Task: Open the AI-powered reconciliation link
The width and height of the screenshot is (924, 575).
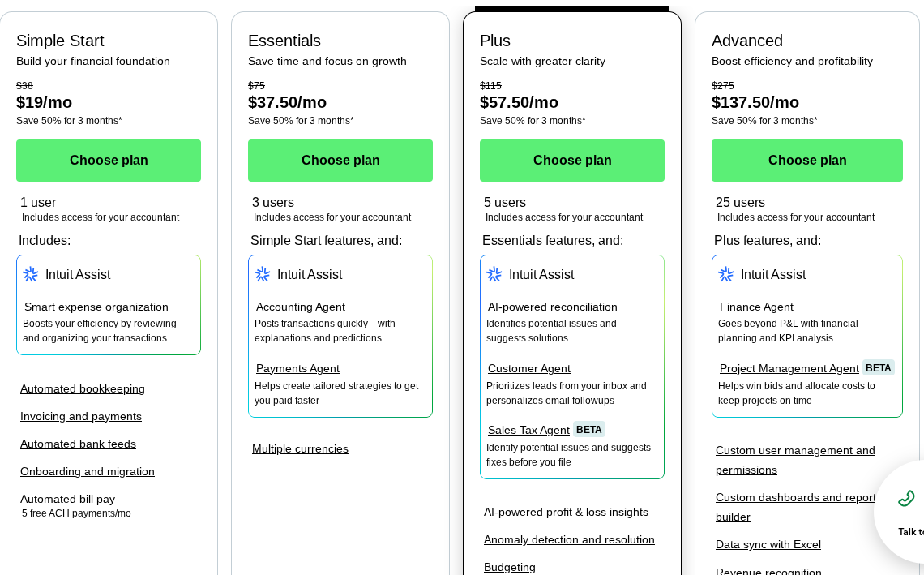Action: (x=552, y=307)
